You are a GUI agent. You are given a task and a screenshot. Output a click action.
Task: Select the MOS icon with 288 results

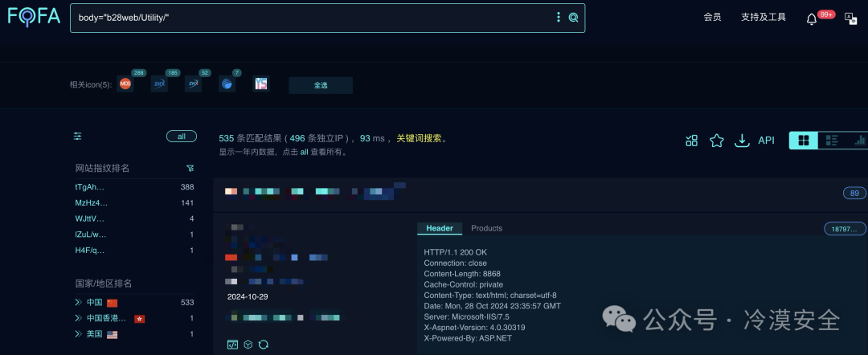125,84
